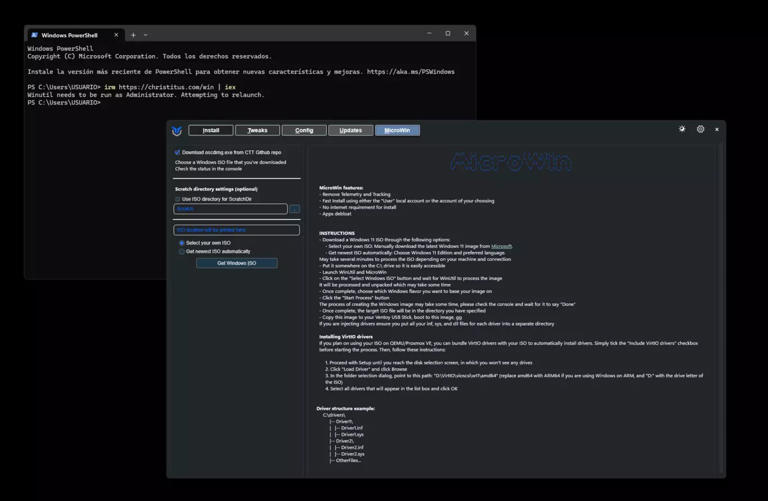Go to the Updates tab
The image size is (768, 501).
[350, 130]
